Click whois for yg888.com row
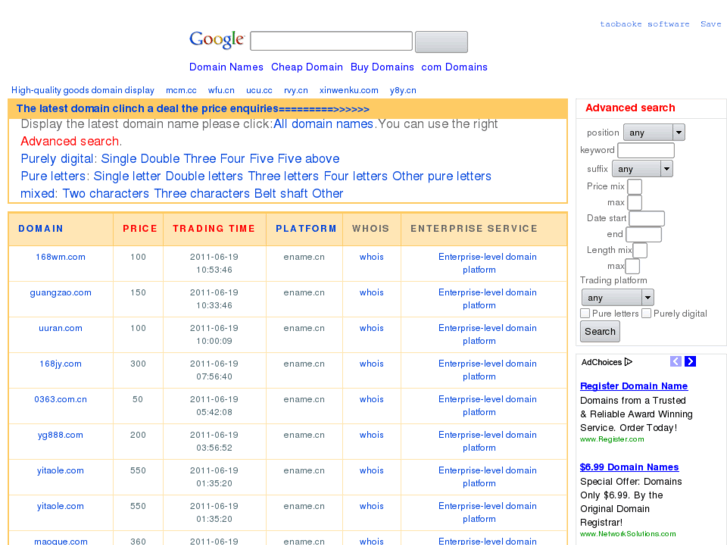 pos(371,435)
